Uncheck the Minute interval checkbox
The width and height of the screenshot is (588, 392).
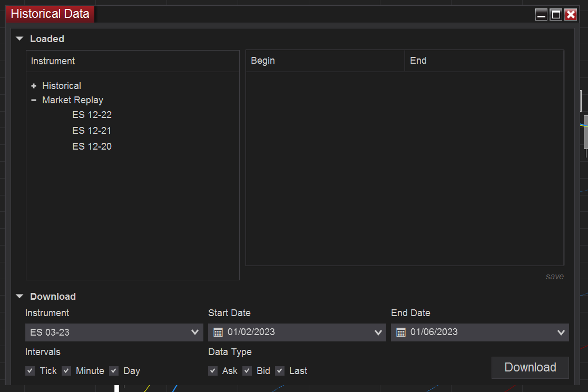coord(66,371)
